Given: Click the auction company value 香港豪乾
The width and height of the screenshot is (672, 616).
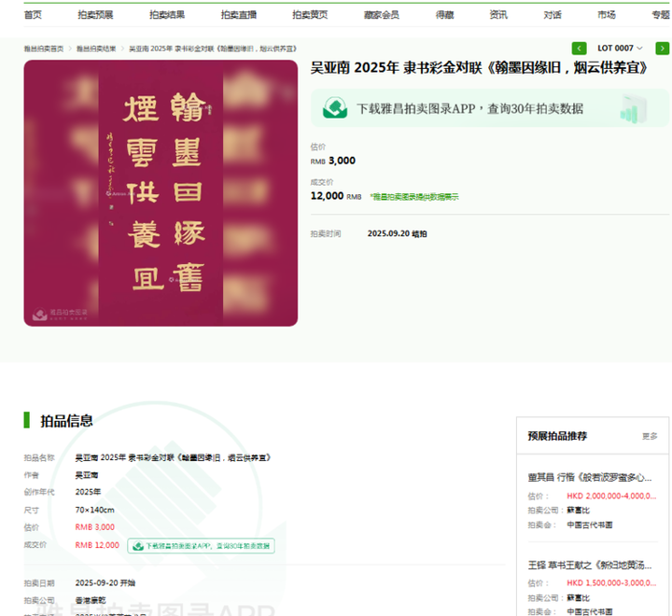Looking at the screenshot, I should point(91,600).
